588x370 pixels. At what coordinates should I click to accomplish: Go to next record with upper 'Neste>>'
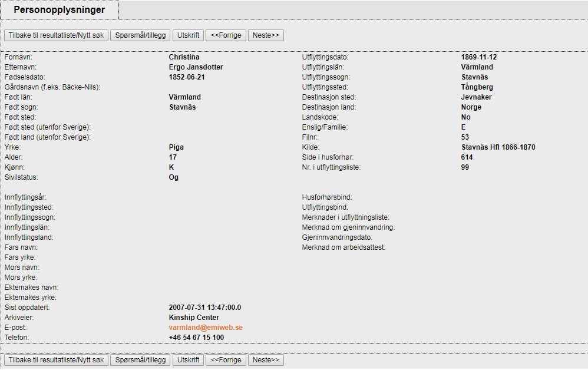(x=266, y=35)
